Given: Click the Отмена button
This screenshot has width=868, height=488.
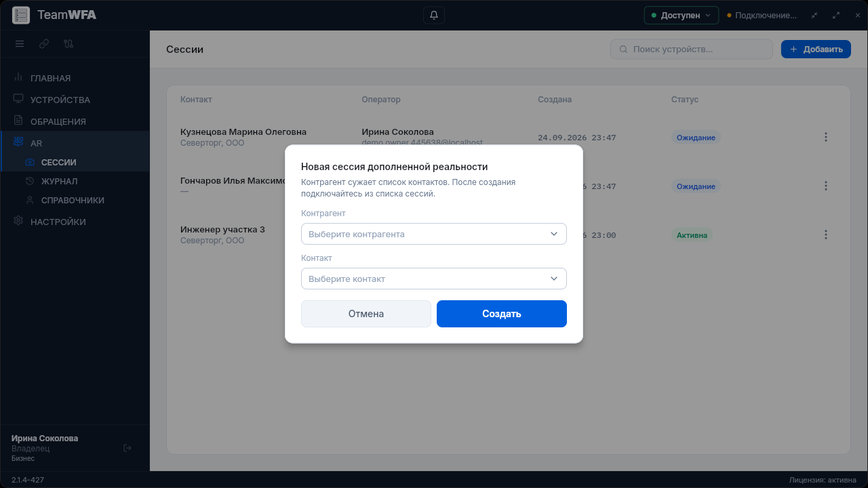Looking at the screenshot, I should pos(366,314).
